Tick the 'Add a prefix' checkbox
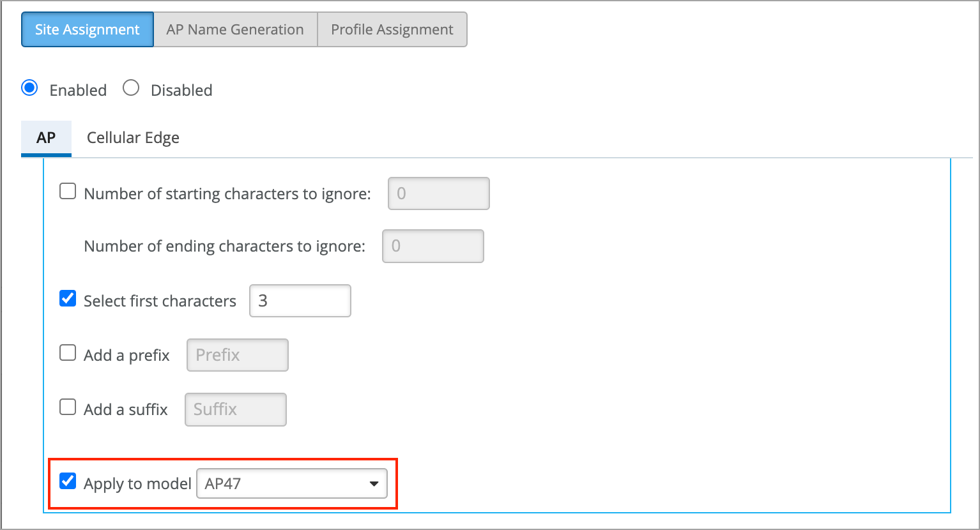980x530 pixels. (68, 352)
